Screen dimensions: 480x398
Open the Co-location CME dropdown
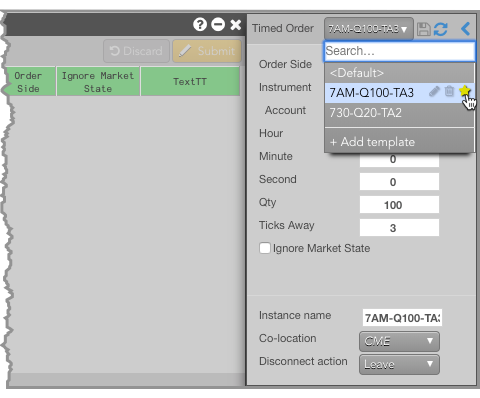coord(399,341)
